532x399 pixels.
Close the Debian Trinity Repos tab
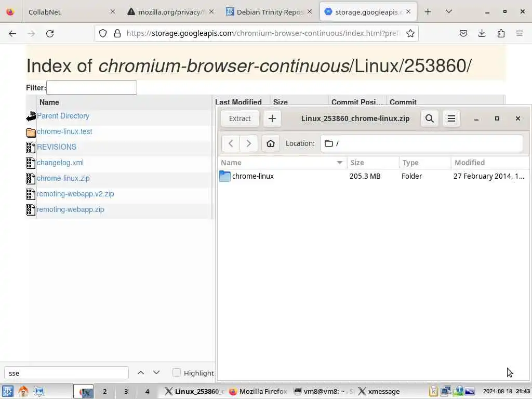coord(310,12)
